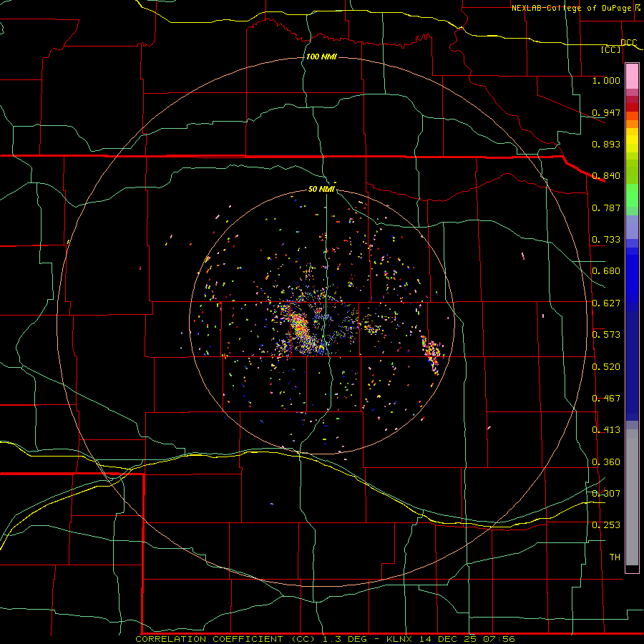
Task: Click the TH threshold label
Action: (x=615, y=557)
